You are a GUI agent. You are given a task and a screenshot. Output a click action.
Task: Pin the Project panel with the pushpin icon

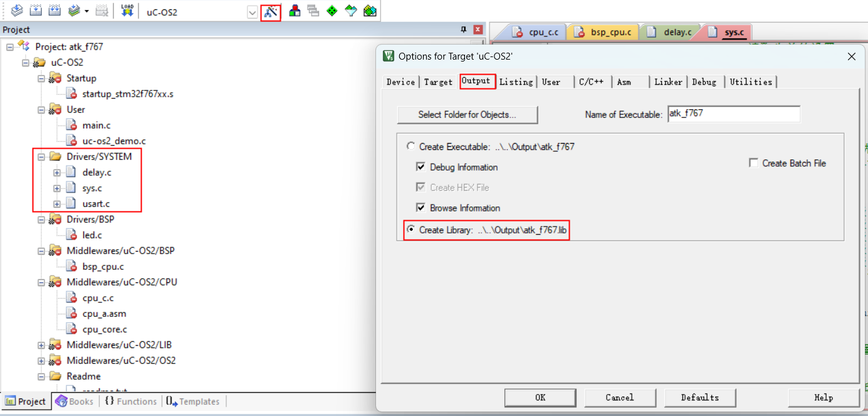point(464,29)
